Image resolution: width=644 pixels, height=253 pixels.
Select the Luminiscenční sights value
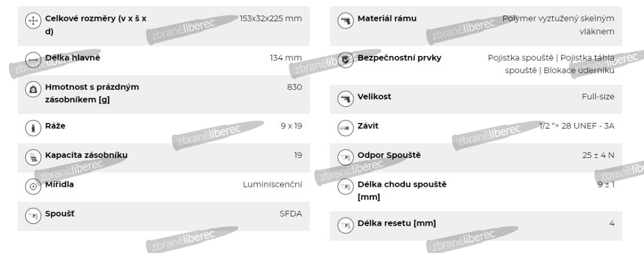273,185
